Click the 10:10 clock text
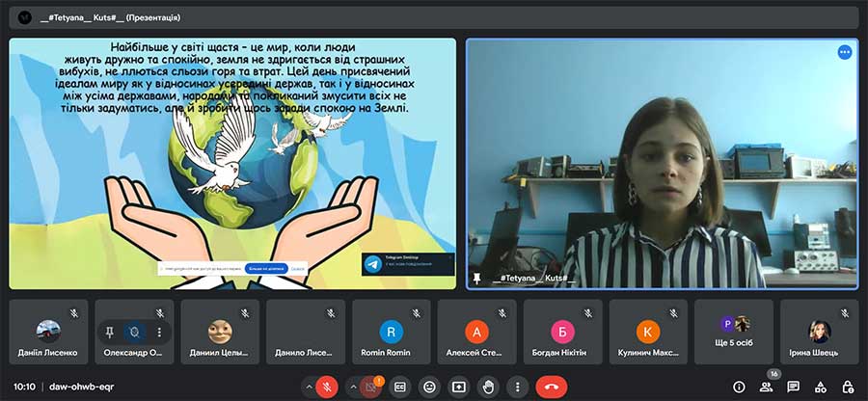Viewport: 868px width, 401px height. (x=24, y=387)
